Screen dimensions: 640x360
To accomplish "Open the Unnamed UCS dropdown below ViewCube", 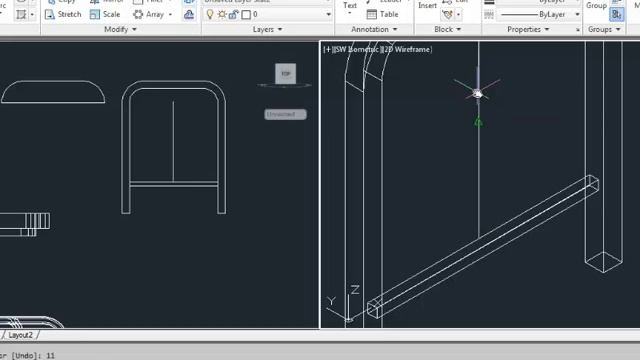I will coord(285,114).
